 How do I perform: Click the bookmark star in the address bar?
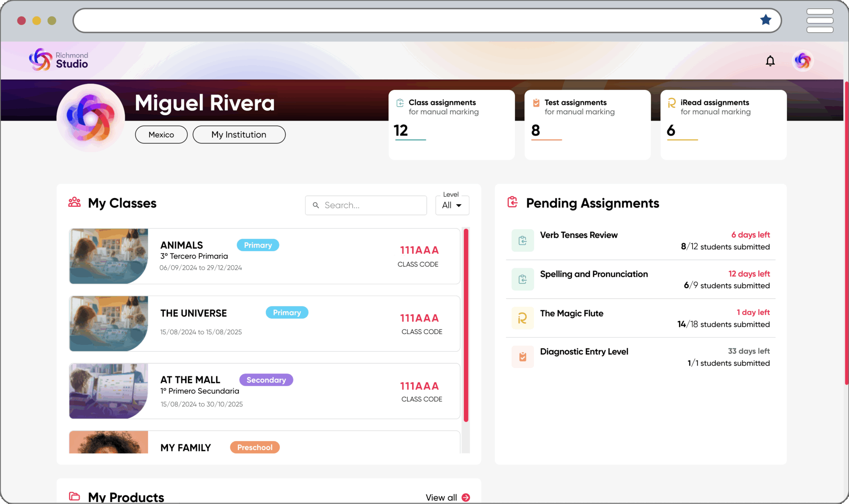click(765, 19)
